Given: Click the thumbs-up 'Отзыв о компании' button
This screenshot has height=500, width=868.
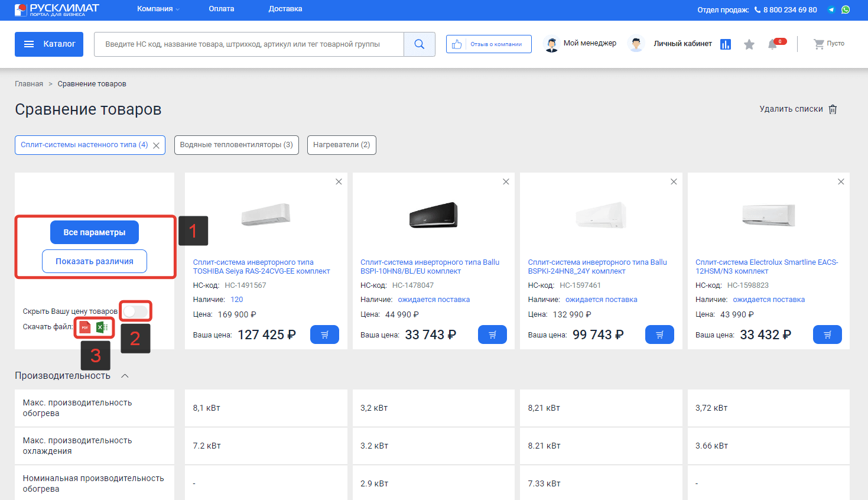Looking at the screenshot, I should click(x=489, y=44).
